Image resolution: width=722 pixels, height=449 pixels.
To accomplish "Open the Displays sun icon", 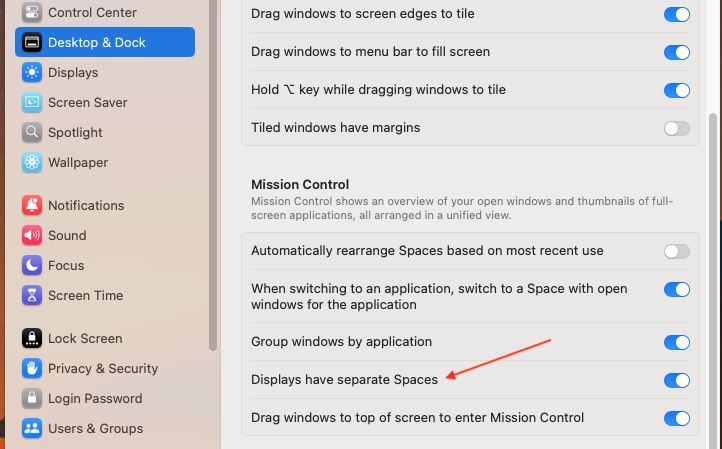I will 32,72.
